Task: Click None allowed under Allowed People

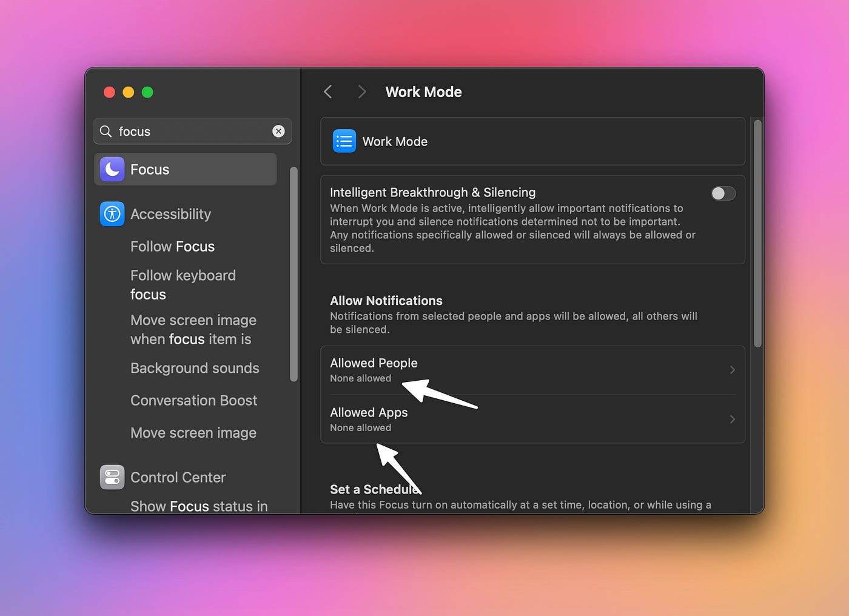Action: (x=360, y=378)
